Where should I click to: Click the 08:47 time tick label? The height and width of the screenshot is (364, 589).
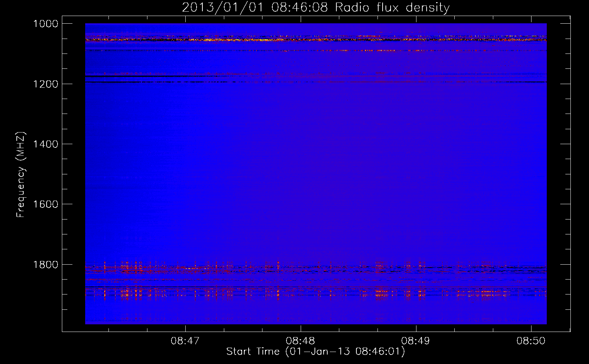click(x=185, y=341)
